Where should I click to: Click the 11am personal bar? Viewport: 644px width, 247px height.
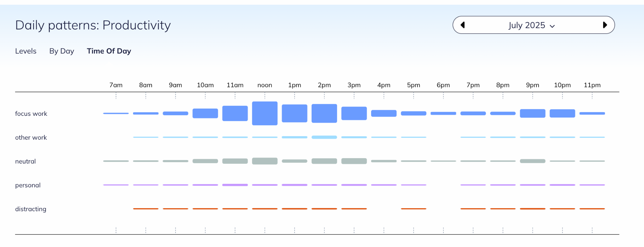coord(235,185)
